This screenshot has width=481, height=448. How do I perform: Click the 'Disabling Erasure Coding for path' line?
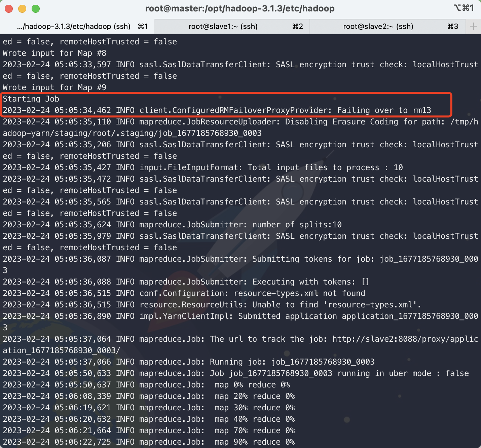(x=240, y=122)
